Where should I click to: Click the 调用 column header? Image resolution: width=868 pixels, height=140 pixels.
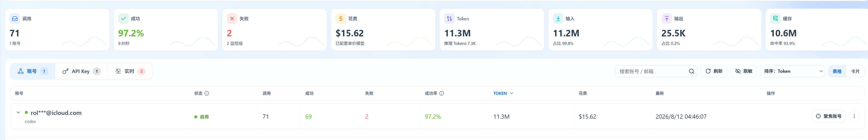click(266, 93)
